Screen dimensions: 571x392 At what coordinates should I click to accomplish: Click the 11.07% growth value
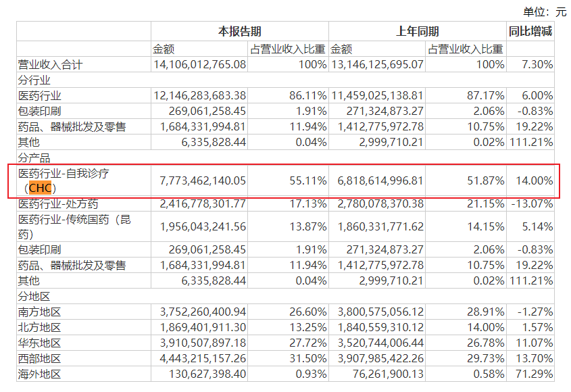point(535,343)
